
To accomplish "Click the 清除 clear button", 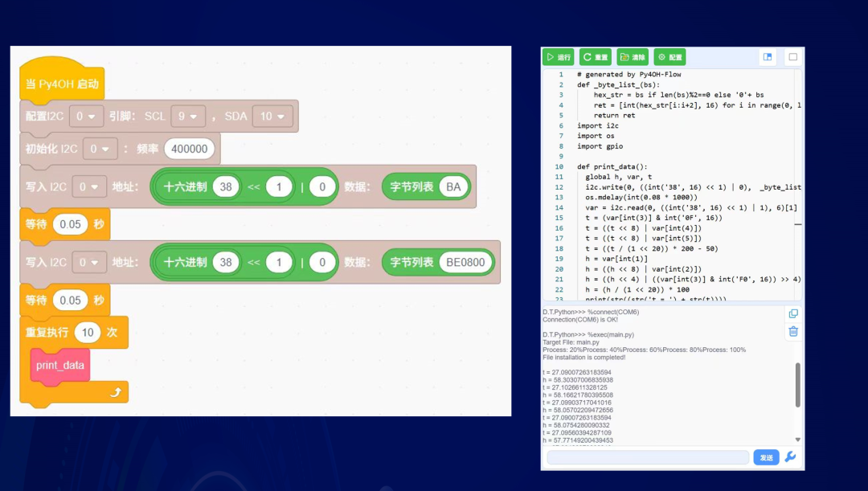I will click(633, 57).
